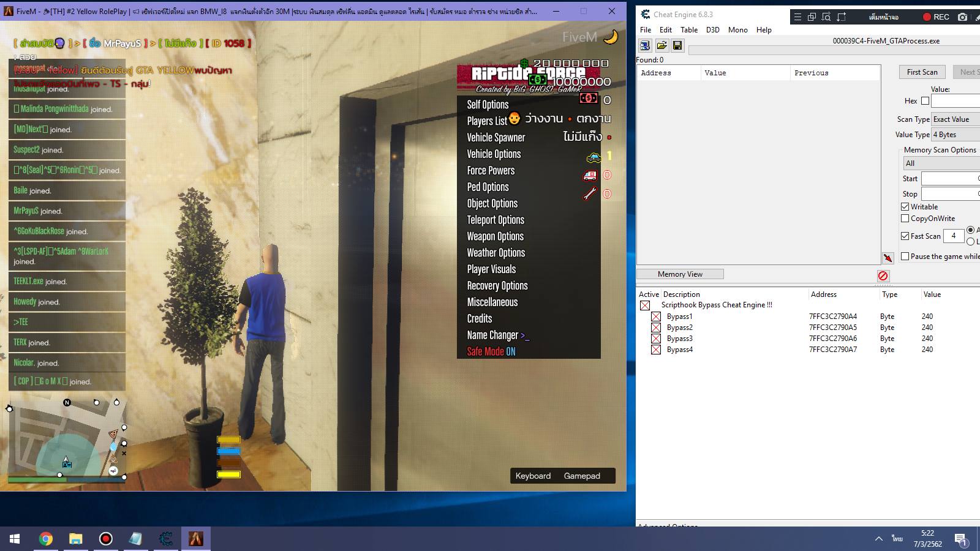Click the recorder's magnifier region icon
This screenshot has height=551, width=980.
[x=826, y=17]
